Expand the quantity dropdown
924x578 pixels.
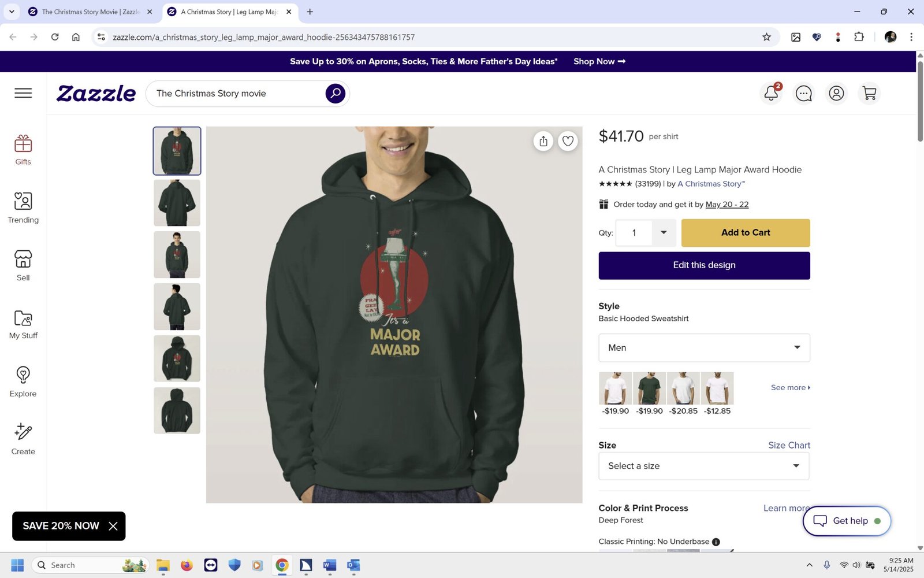coord(664,233)
